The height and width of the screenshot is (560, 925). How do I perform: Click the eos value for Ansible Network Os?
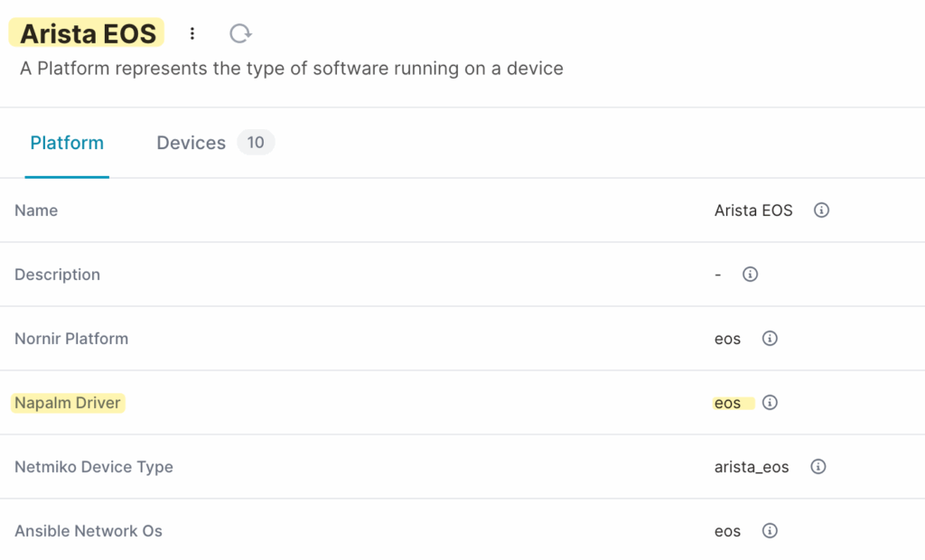[x=727, y=532]
